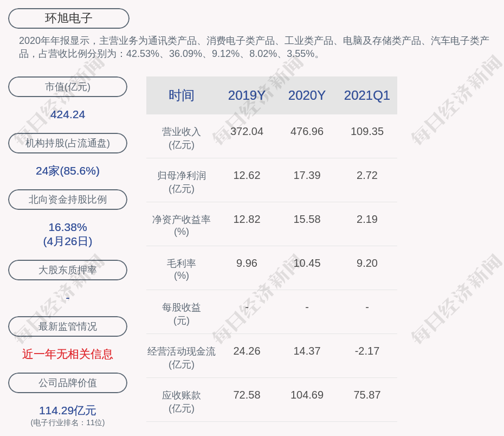Select the 市值(亿元) label pill
The image size is (504, 436).
pyautogui.click(x=68, y=87)
